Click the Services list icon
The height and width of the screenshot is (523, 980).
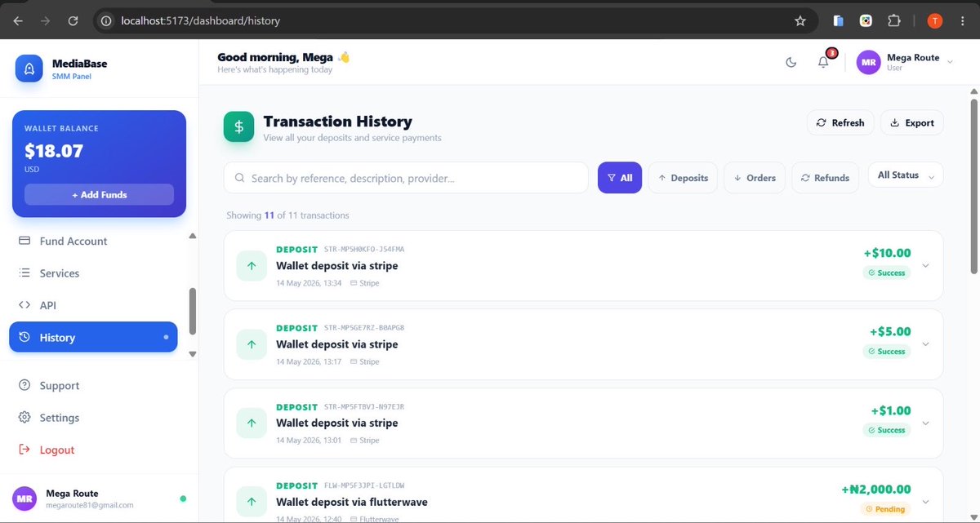24,273
